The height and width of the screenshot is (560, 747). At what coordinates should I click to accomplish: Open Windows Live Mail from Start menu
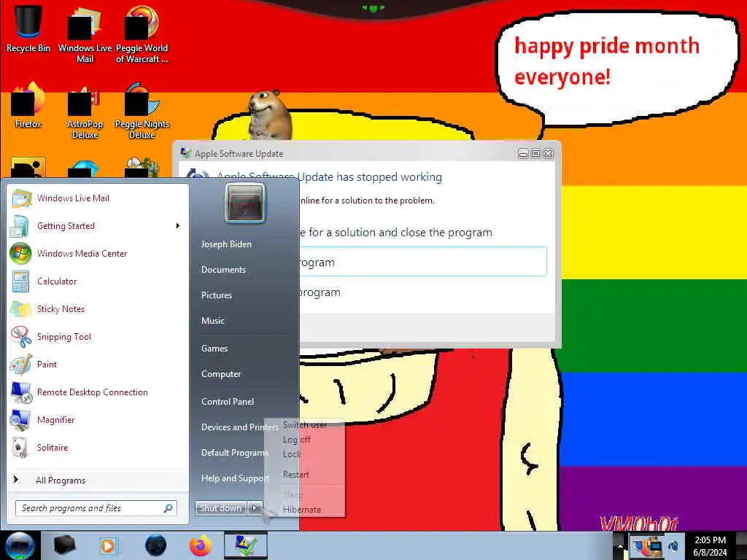click(98, 198)
